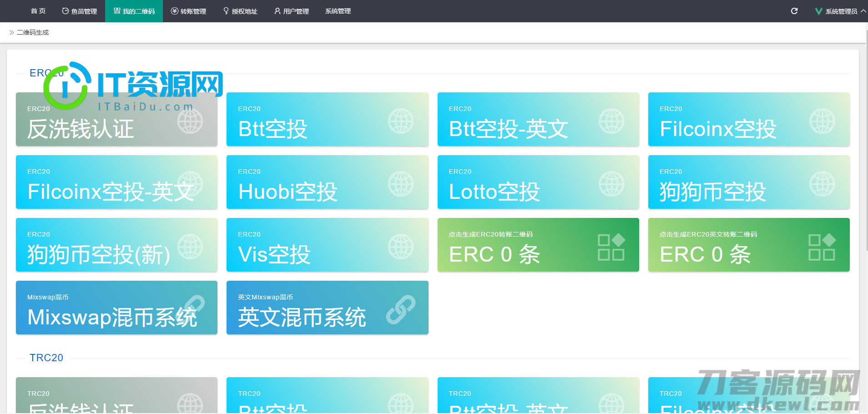Viewport: 868px width, 414px height.
Task: Click globe icon on Huobi空投 card
Action: 401,184
